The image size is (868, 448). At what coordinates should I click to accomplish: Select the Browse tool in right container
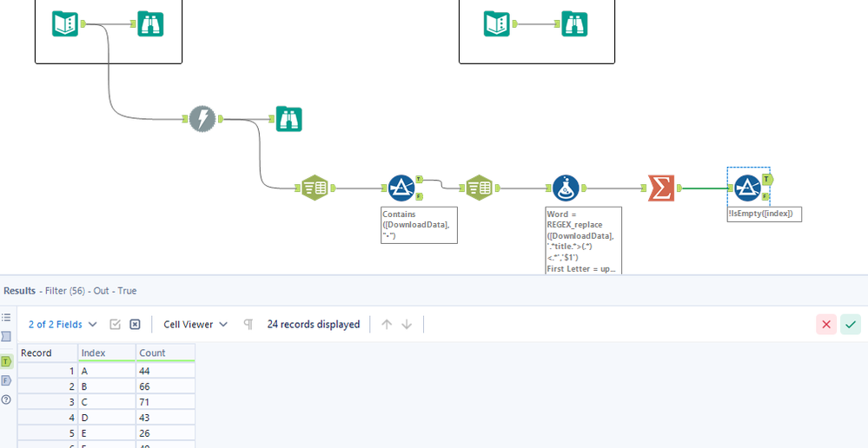(x=574, y=23)
